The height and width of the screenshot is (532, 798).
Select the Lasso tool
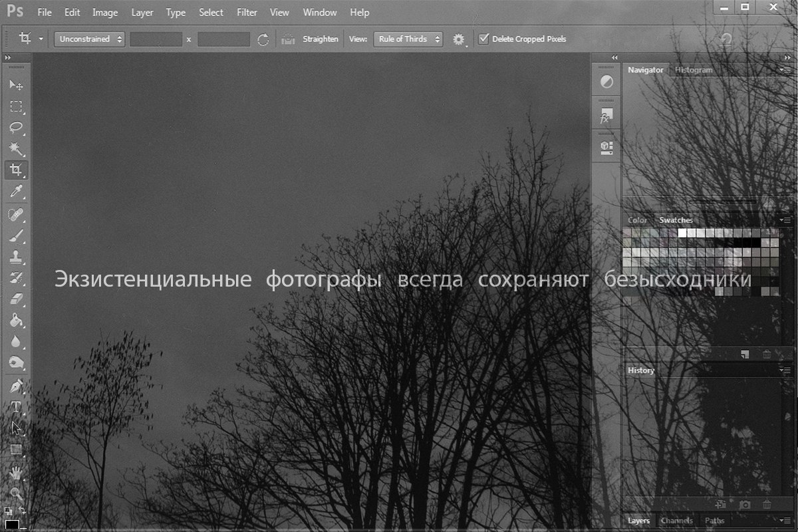(x=16, y=127)
